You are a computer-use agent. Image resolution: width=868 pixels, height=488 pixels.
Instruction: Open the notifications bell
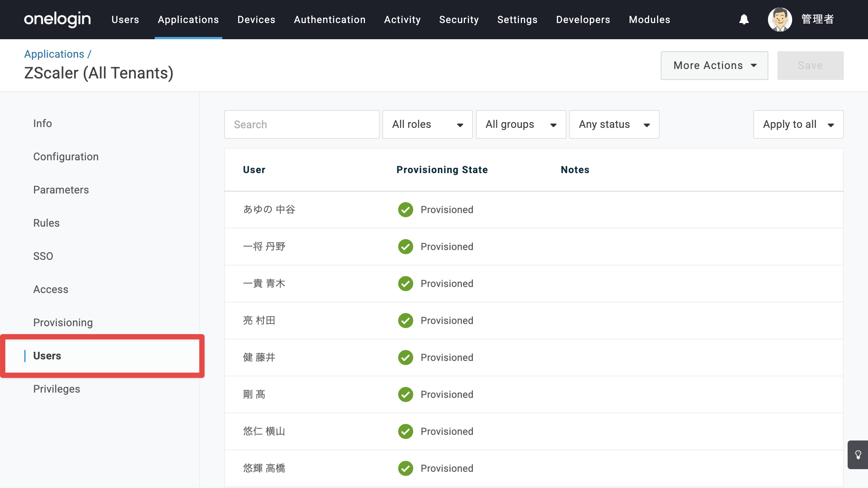(744, 19)
